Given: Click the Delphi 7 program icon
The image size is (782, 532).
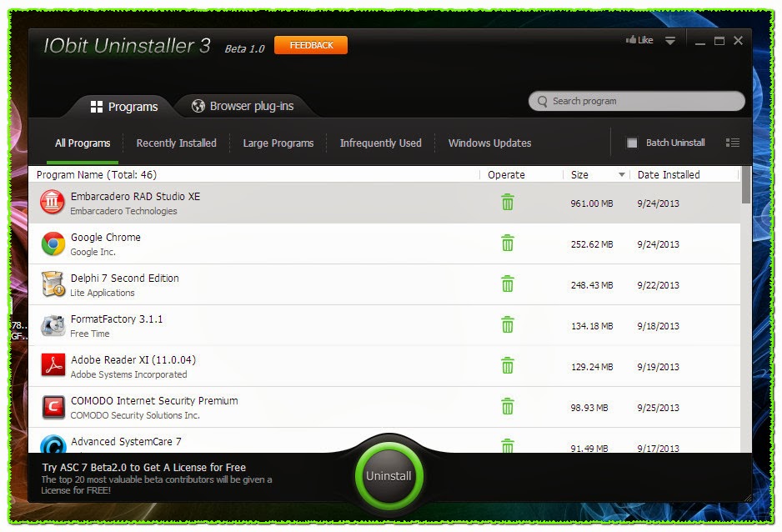Looking at the screenshot, I should [53, 284].
